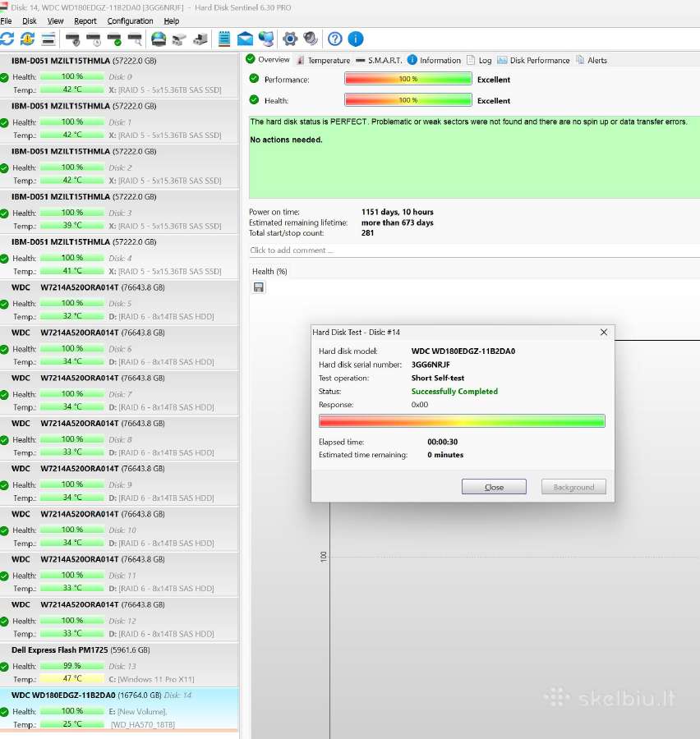The image size is (700, 739).
Task: Close the Hard Disk Test dialog with X
Action: tap(604, 333)
